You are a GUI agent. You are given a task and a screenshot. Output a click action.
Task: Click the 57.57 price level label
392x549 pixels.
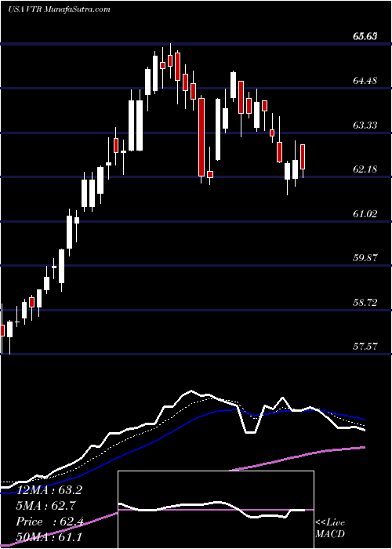pos(365,347)
